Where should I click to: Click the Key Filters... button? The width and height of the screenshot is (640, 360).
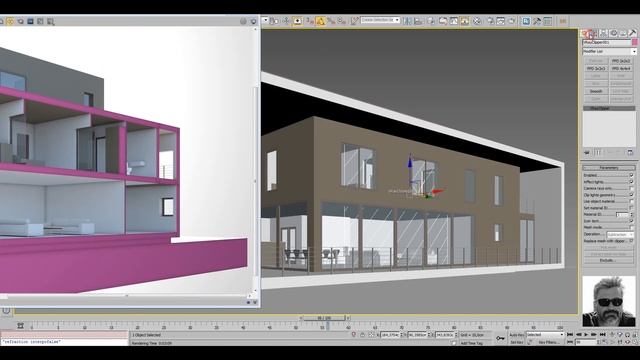coord(549,342)
